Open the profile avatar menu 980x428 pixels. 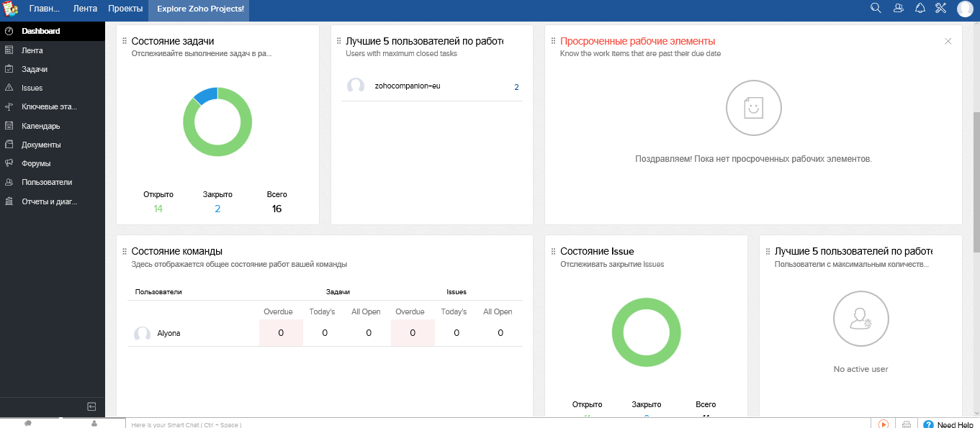coord(966,9)
